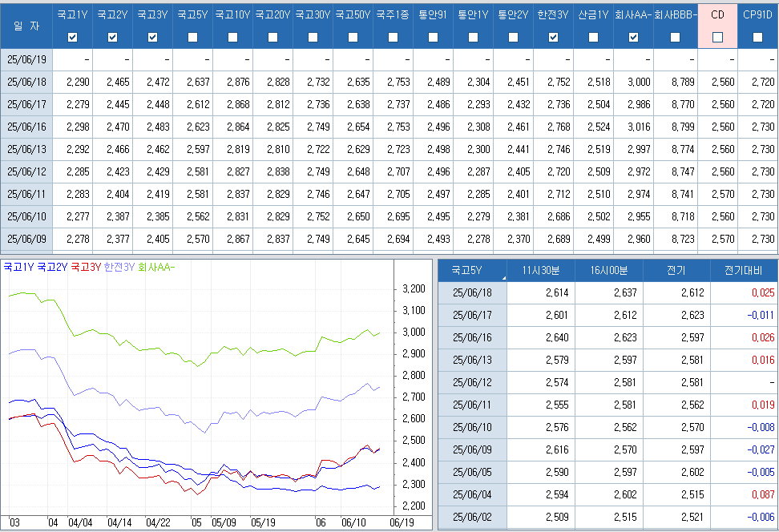Uncheck the 국고3Y series checkbox
Screen dimensions: 779x532
(x=153, y=37)
